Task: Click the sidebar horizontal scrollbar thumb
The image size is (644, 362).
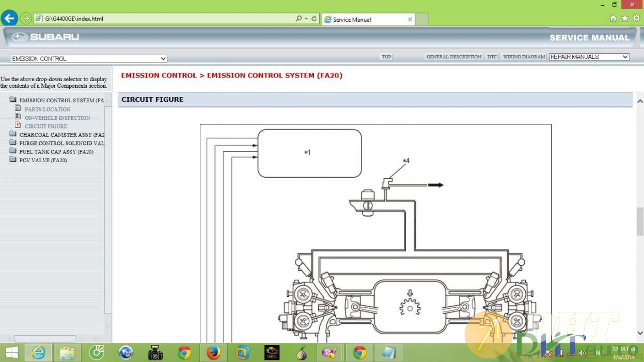Action: [45, 339]
